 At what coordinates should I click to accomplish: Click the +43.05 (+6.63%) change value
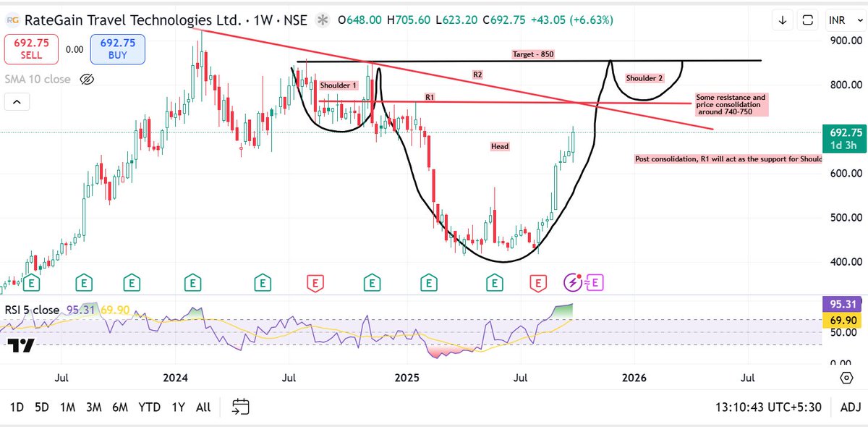pos(574,20)
